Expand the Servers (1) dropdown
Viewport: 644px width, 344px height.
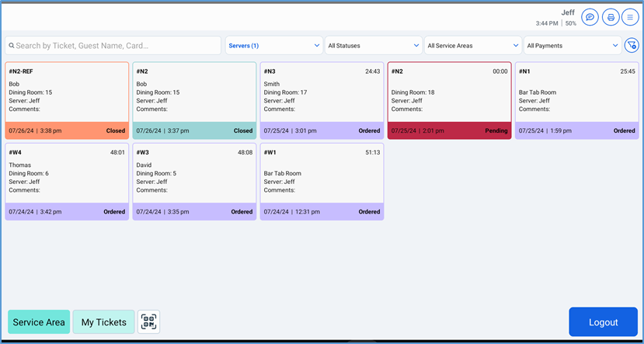[x=274, y=46]
